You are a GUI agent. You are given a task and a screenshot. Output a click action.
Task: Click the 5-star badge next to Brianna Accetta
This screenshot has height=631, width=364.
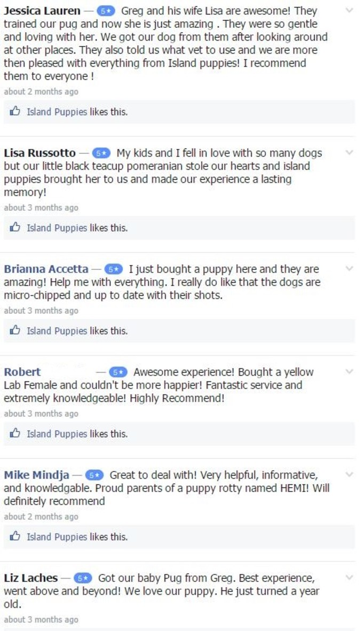coord(114,269)
